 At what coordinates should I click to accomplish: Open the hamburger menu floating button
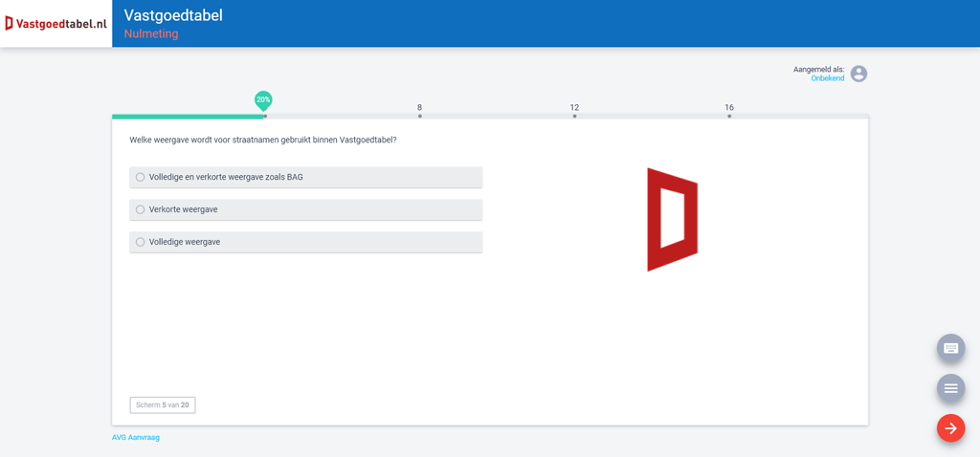[950, 388]
